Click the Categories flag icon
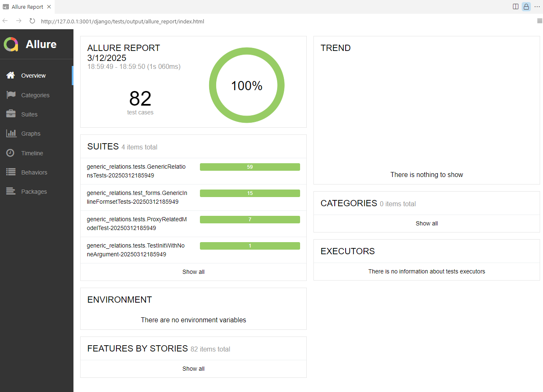Screen dimensions: 543x392 (x=11, y=95)
